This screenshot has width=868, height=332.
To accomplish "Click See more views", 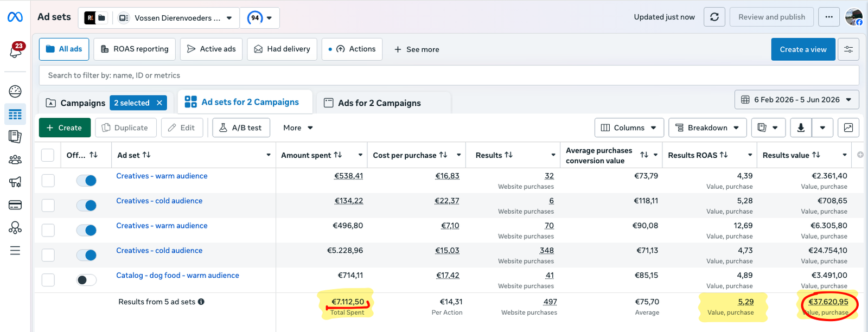I will point(417,49).
